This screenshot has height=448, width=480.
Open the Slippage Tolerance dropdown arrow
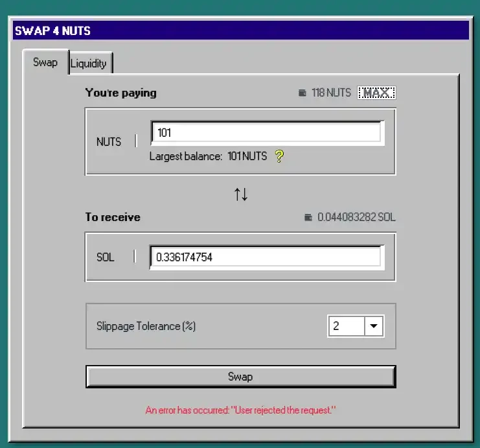point(374,326)
